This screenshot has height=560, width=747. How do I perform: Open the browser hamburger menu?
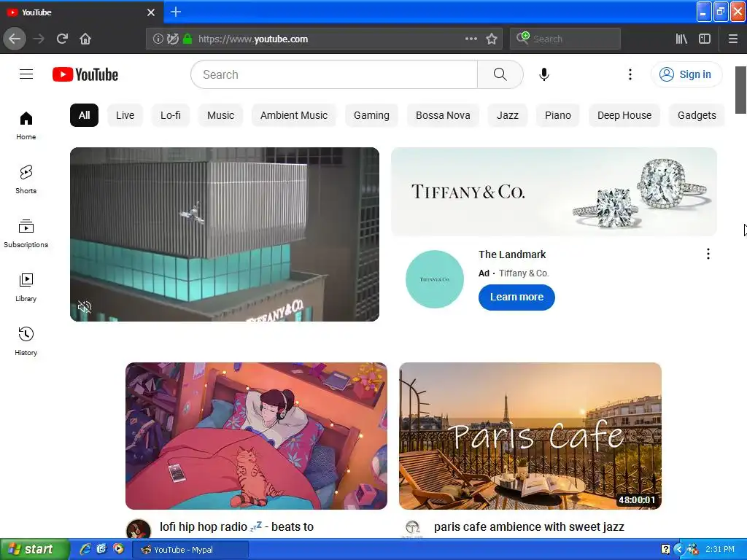(x=732, y=39)
